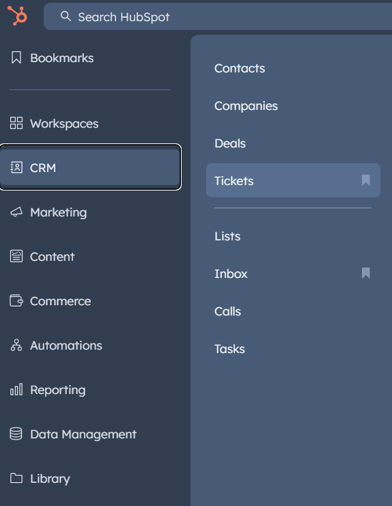Expand the CRM menu section
The image size is (392, 506).
pos(90,167)
